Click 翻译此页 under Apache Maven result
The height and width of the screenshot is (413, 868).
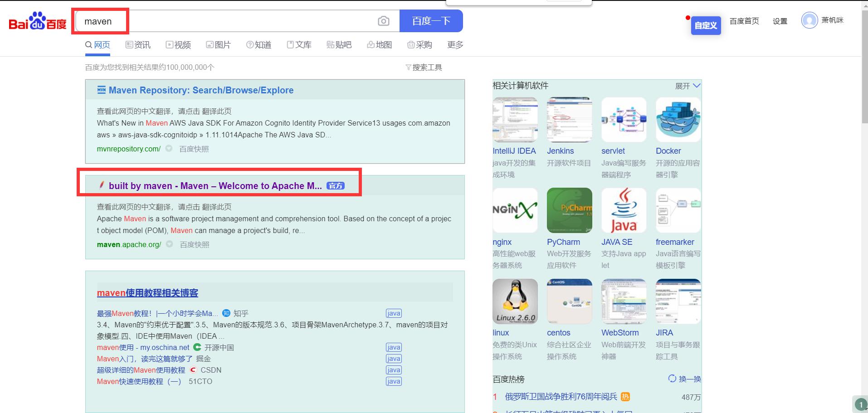pos(217,207)
